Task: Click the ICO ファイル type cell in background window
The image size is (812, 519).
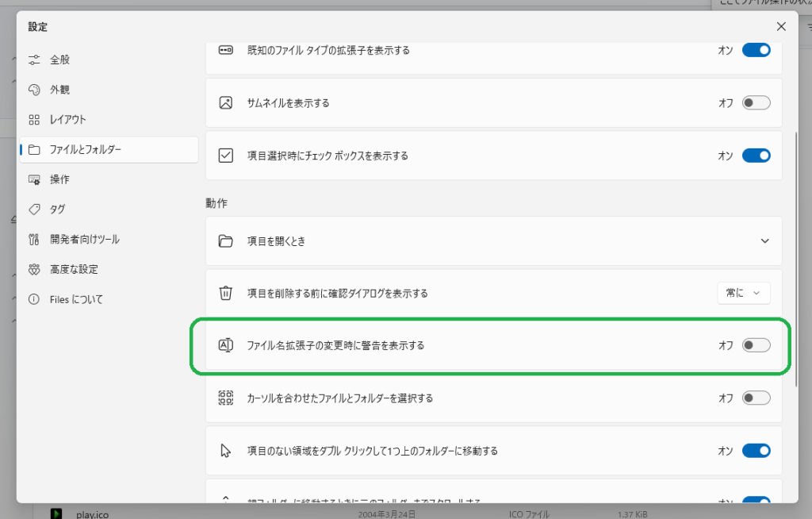Action: [529, 514]
